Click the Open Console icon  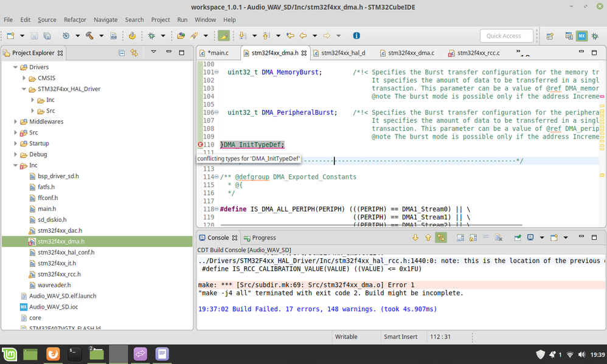554,238
